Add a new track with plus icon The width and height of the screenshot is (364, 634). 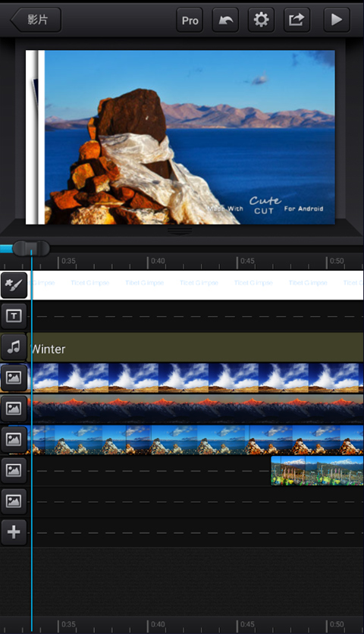click(x=14, y=532)
